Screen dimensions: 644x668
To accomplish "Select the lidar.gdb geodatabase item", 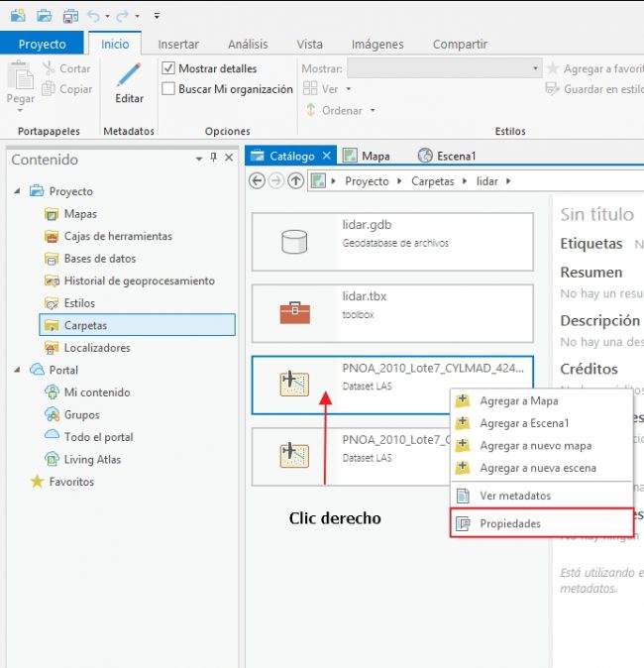I will [392, 242].
